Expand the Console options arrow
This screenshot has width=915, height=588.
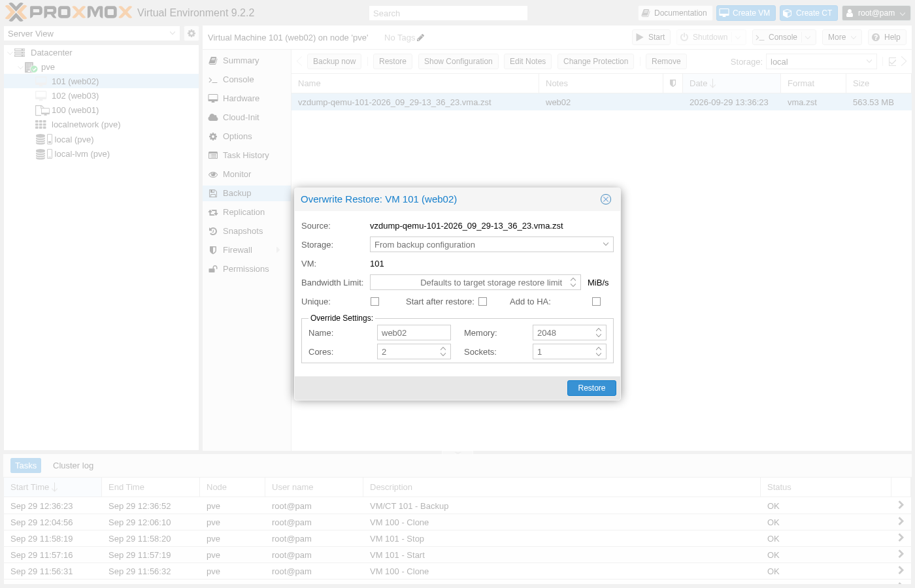(808, 37)
